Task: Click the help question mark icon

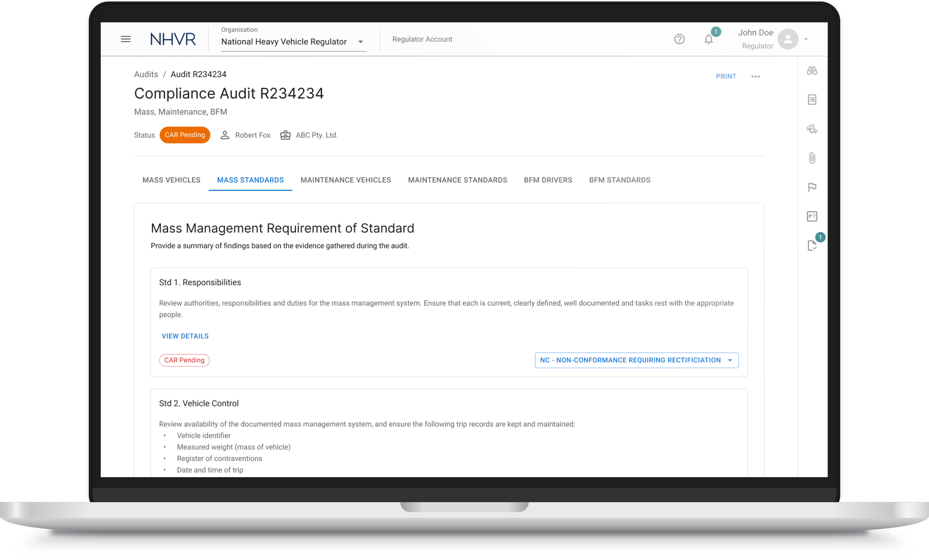Action: (679, 39)
